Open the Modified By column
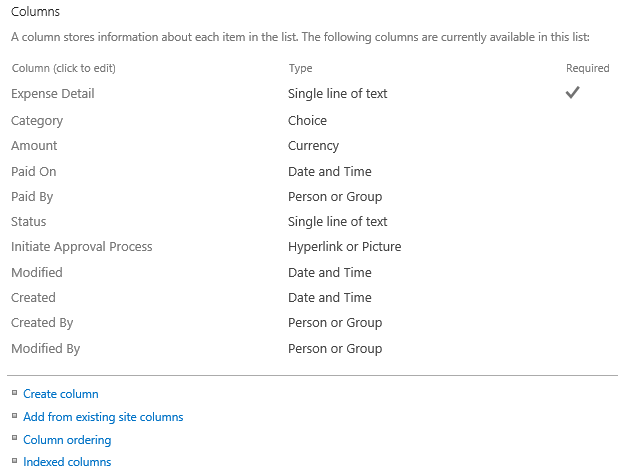618x476 pixels. point(45,349)
